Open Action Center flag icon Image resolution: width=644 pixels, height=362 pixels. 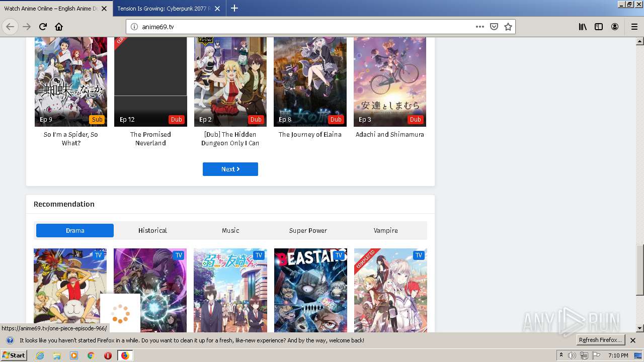tap(596, 355)
